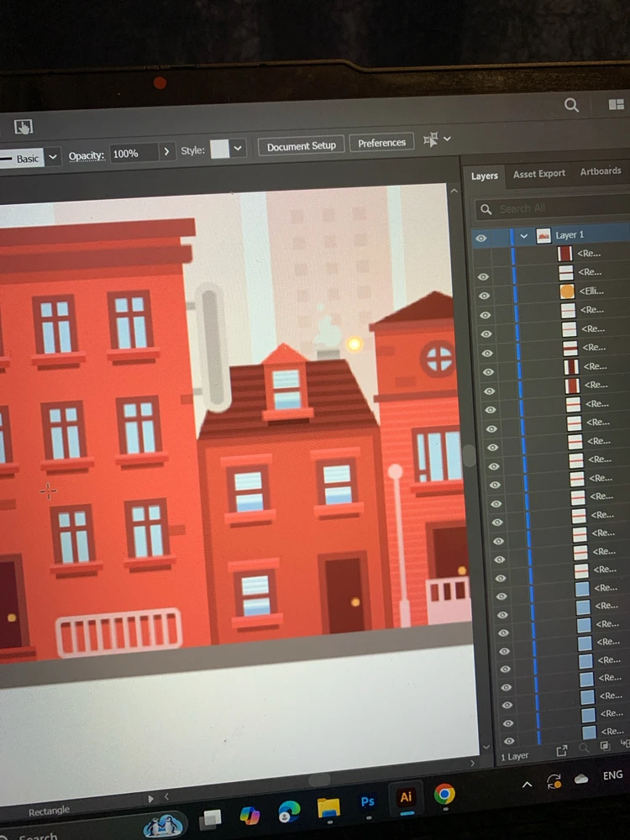
Task: Click the Microsoft Edge taskbar icon
Action: tap(289, 809)
